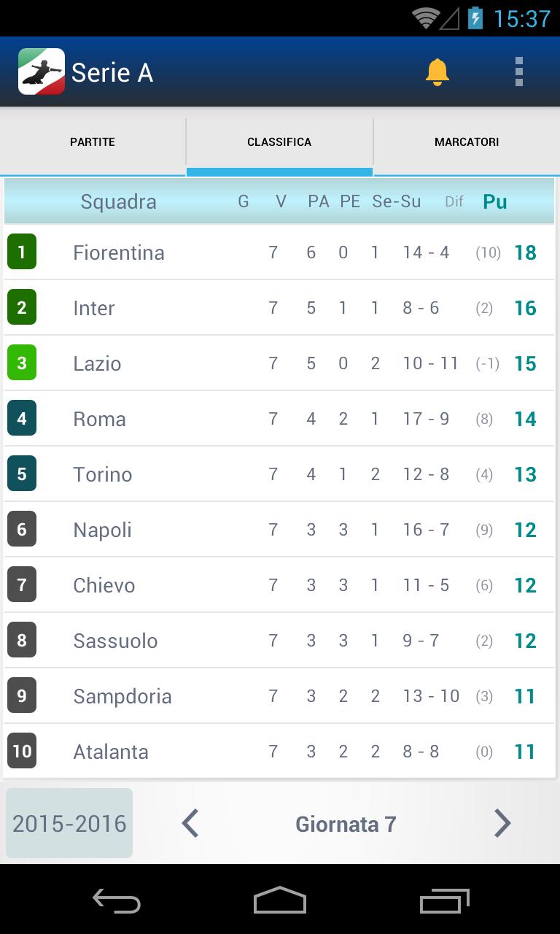This screenshot has height=934, width=560.
Task: Open the 2015-2016 season selector
Action: pos(69,823)
